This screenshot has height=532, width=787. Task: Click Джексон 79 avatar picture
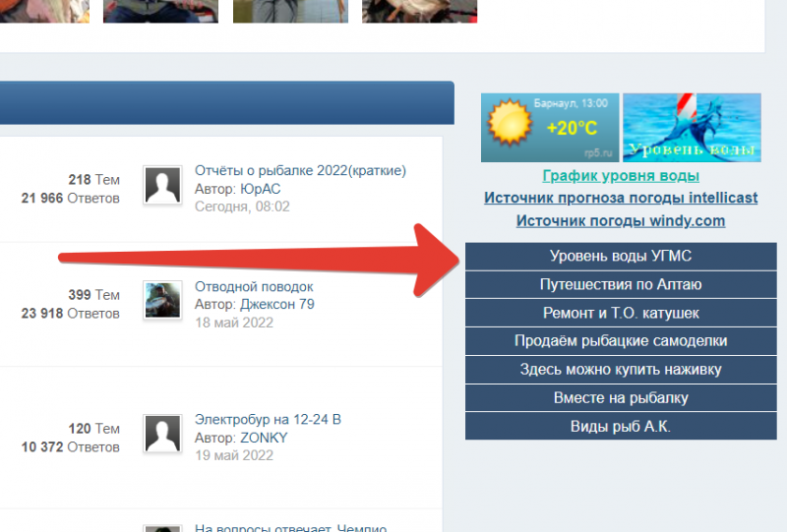click(162, 300)
